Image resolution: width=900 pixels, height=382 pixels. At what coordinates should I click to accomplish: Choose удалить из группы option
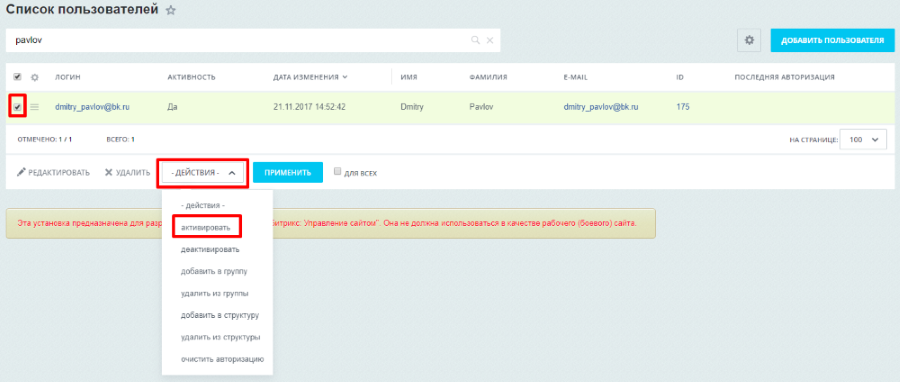(214, 293)
